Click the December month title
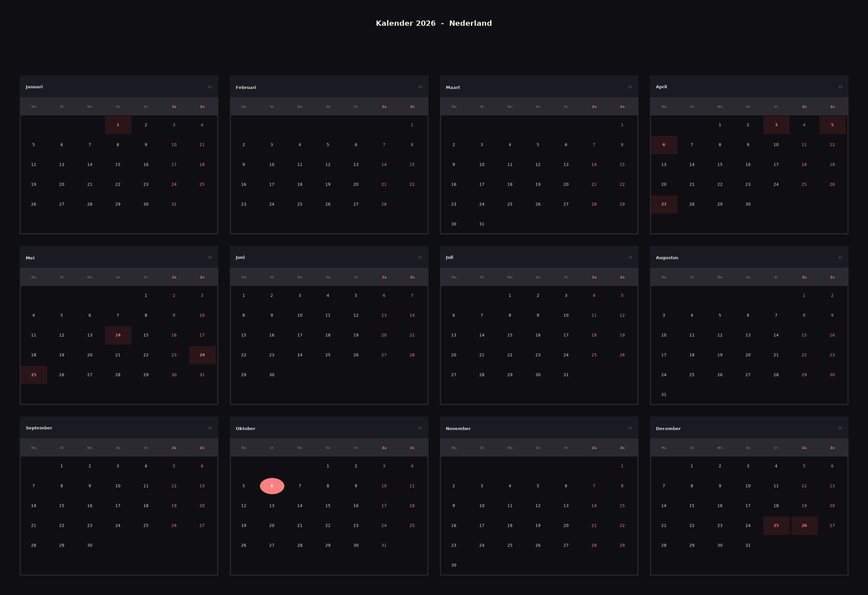Image resolution: width=868 pixels, height=595 pixels. (668, 429)
